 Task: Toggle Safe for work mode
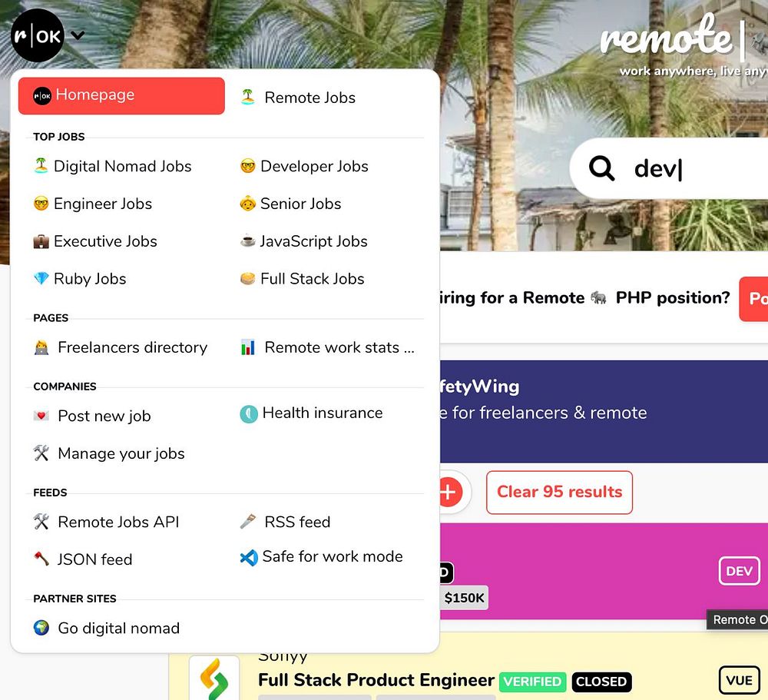pos(321,557)
